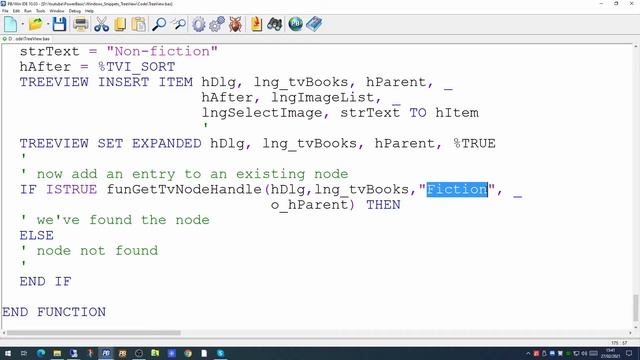Click the cursor position indicator in the status bar
The width and height of the screenshot is (640, 360).
tap(619, 343)
